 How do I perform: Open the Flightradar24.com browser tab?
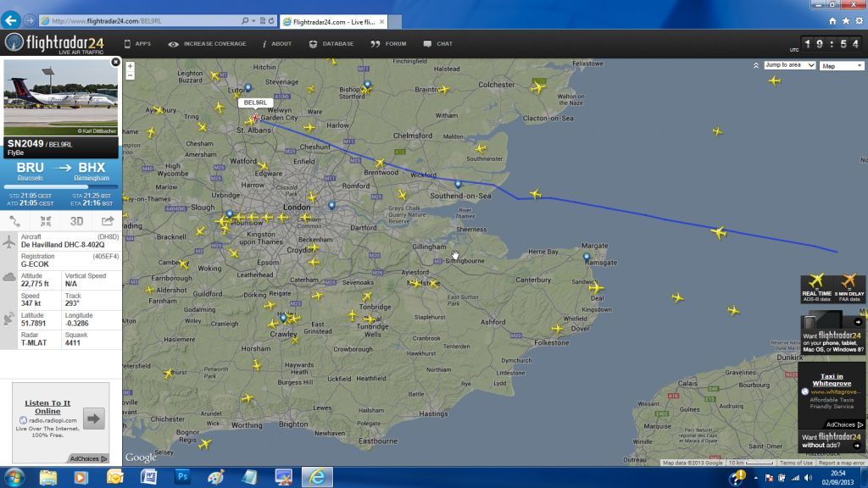334,22
